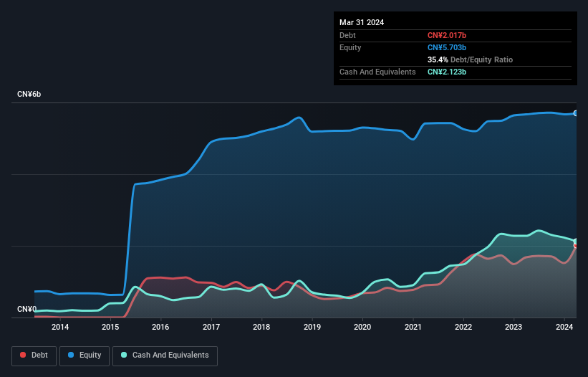Toggle the Cash And Equivalents legend button
This screenshot has width=588, height=377.
(165, 355)
